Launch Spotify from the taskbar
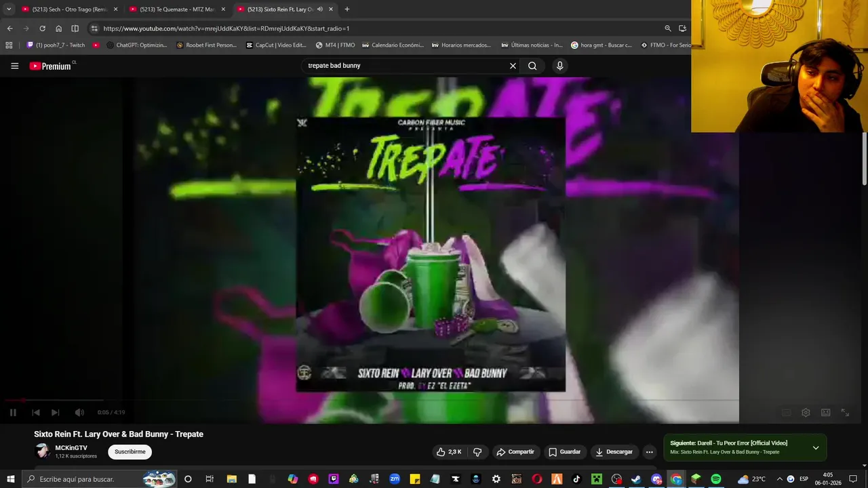Viewport: 868px width, 488px height. 716,479
